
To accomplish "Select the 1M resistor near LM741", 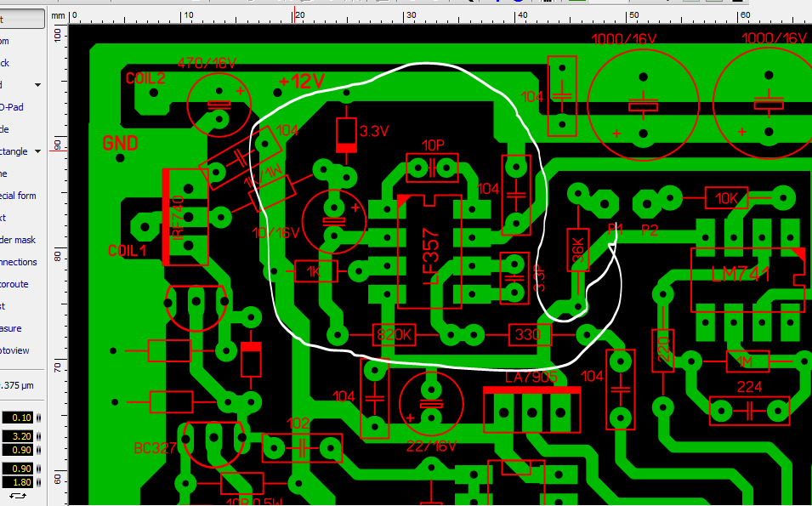I will [747, 361].
